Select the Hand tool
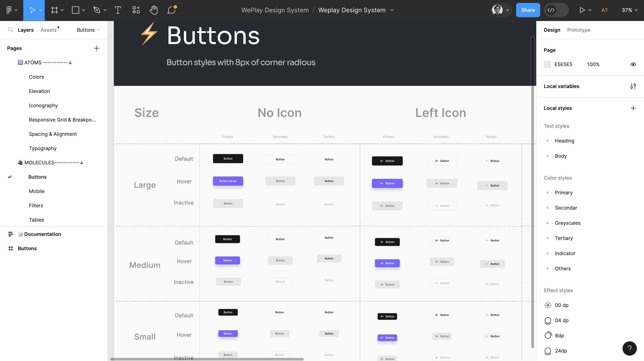The image size is (644, 361). click(153, 10)
